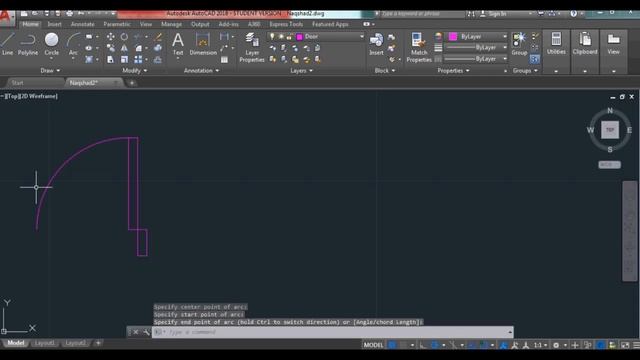
Task: Open annotation scale 1:1 dropdown
Action: click(541, 345)
